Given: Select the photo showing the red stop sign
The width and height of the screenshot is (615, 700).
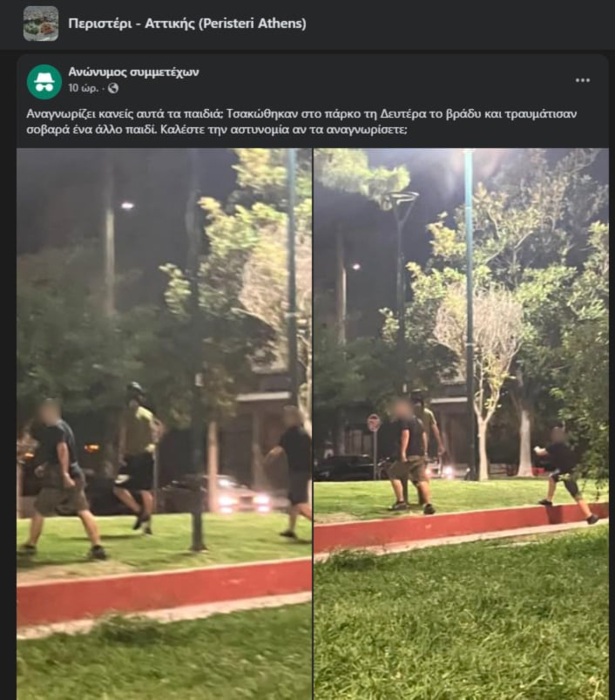Looking at the screenshot, I should (461, 425).
